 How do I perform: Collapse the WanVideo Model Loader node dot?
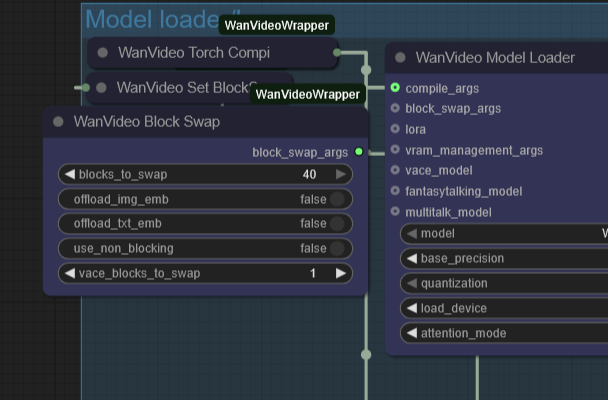pos(400,58)
